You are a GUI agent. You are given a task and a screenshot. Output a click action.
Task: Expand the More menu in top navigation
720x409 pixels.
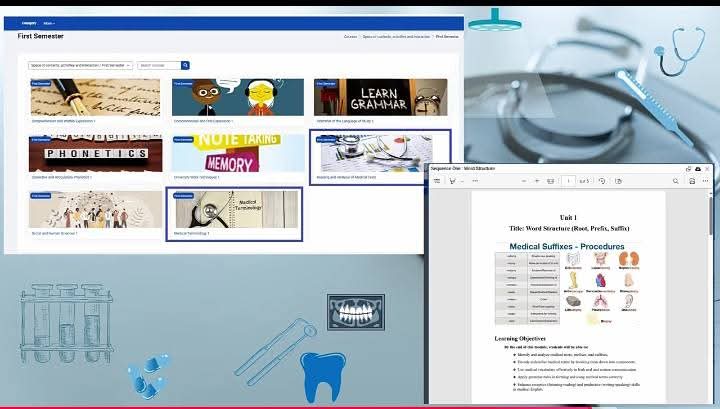(x=49, y=23)
